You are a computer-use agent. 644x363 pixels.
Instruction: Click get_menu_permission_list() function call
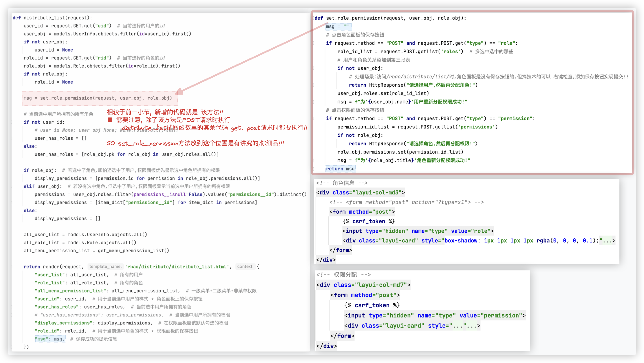(133, 251)
